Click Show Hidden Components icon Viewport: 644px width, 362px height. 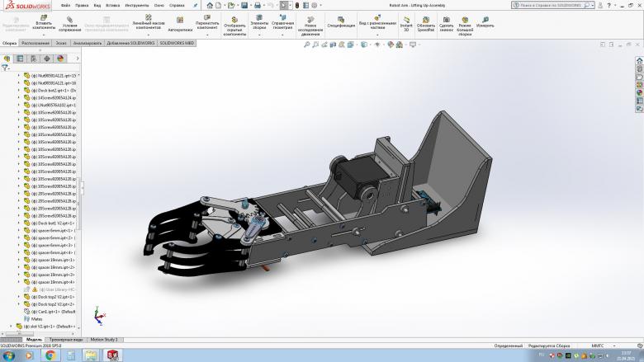tap(234, 19)
